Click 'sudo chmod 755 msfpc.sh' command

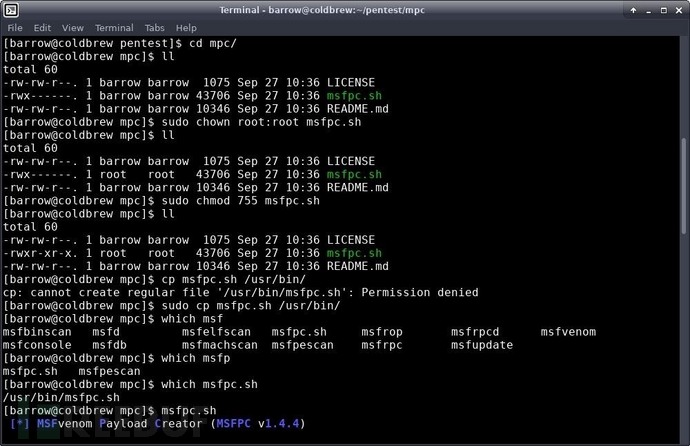[x=241, y=201]
